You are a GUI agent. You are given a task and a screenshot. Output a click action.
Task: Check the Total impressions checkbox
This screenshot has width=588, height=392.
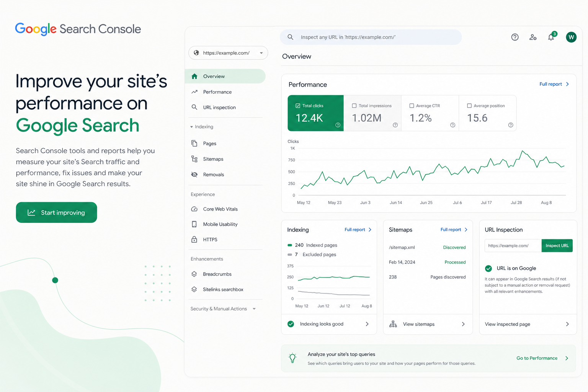pos(354,106)
